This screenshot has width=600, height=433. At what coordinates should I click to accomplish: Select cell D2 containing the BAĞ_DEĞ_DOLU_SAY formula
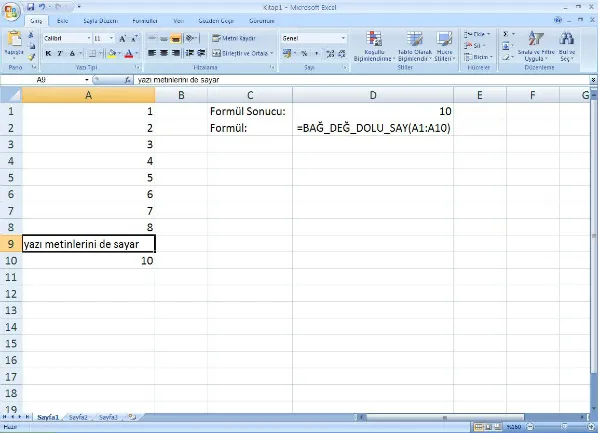(x=373, y=128)
